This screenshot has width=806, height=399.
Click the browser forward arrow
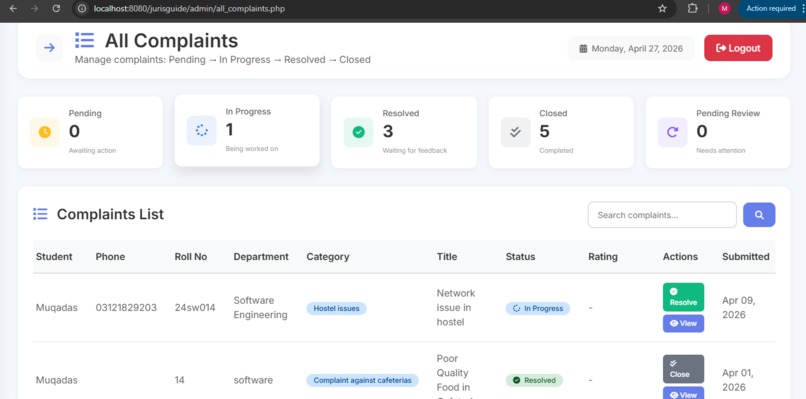pyautogui.click(x=34, y=9)
